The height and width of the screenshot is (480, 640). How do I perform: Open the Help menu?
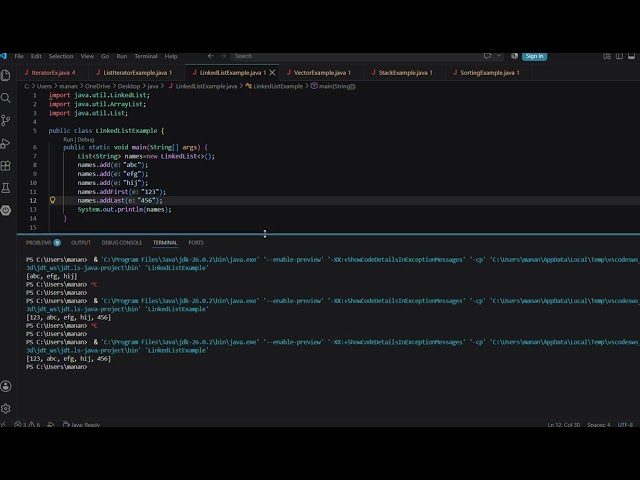pyautogui.click(x=171, y=56)
